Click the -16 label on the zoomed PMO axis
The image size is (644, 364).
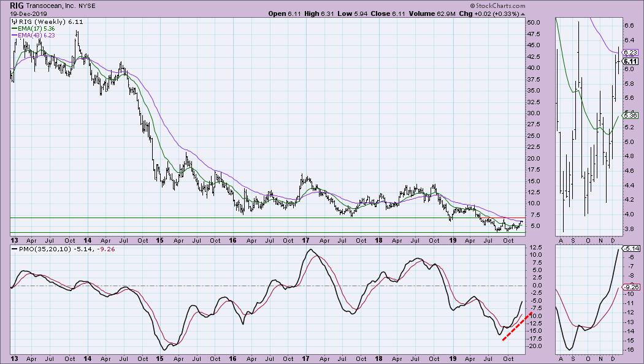(629, 350)
